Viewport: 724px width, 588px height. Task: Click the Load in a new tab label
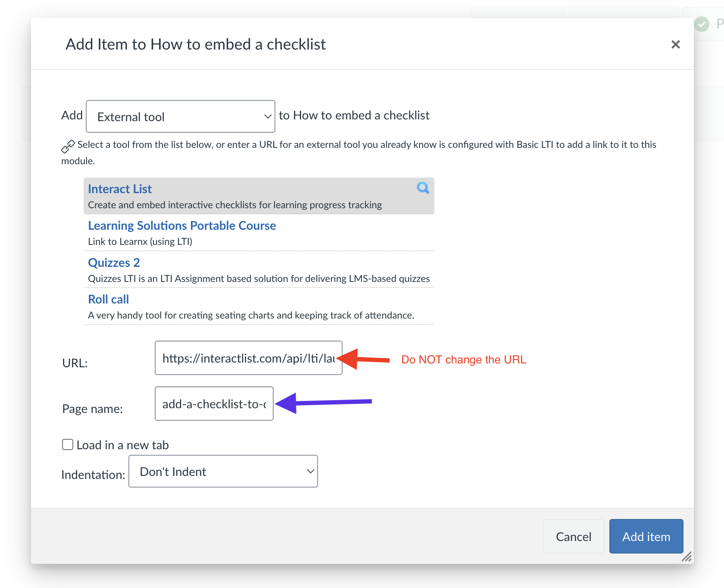(x=123, y=445)
